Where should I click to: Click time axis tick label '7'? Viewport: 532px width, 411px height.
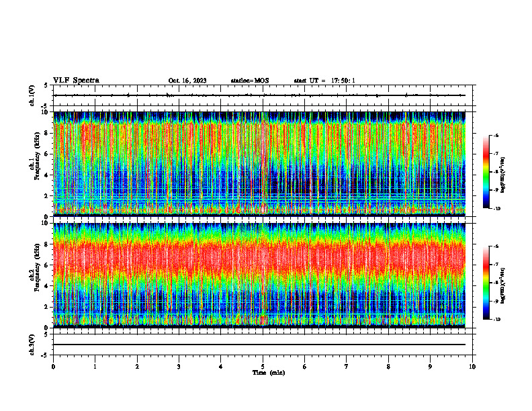(x=347, y=367)
